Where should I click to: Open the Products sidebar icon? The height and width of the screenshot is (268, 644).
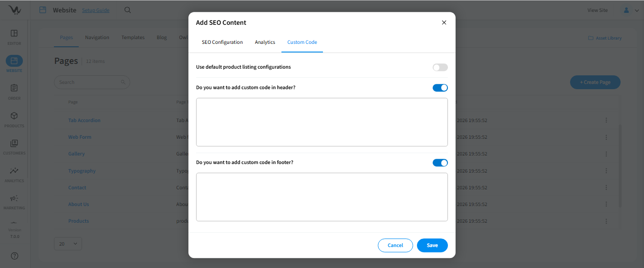pyautogui.click(x=14, y=116)
